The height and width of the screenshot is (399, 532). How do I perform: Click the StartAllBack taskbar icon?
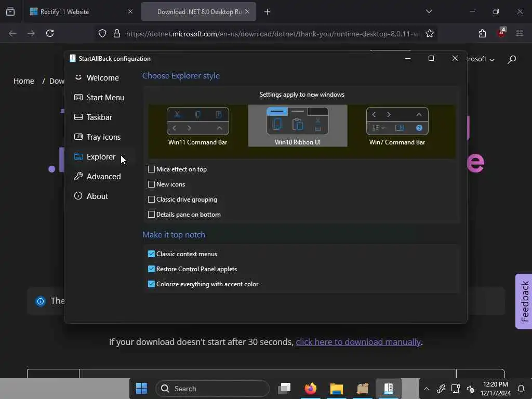389,389
